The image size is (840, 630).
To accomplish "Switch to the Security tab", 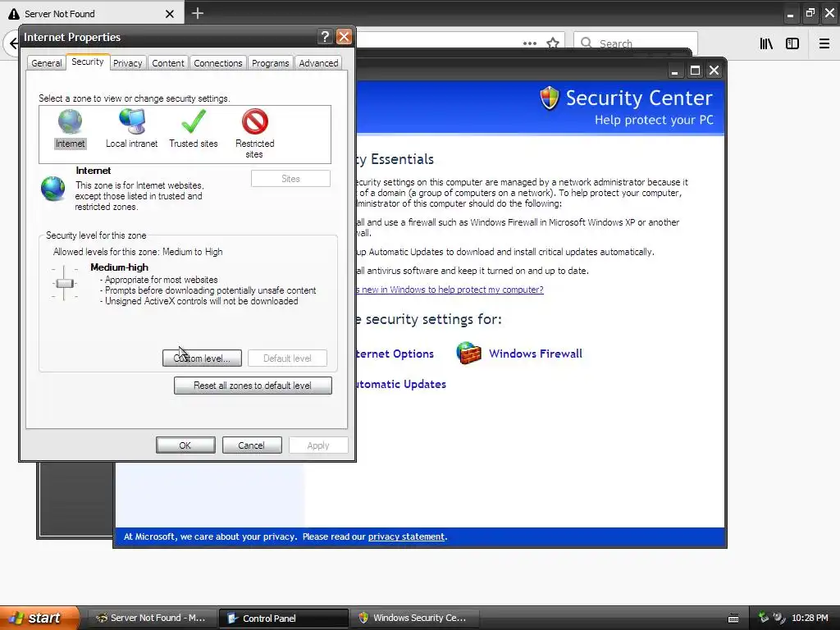I will click(87, 62).
